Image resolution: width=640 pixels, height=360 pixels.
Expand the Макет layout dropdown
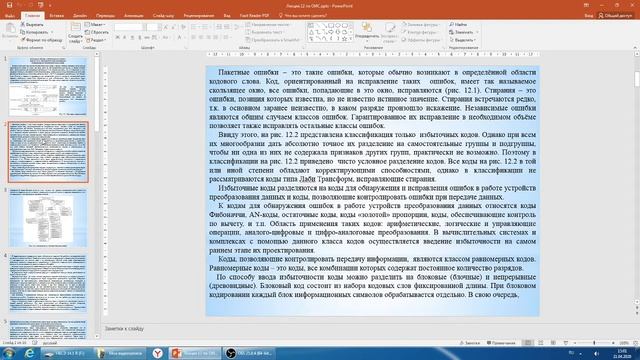[x=95, y=24]
